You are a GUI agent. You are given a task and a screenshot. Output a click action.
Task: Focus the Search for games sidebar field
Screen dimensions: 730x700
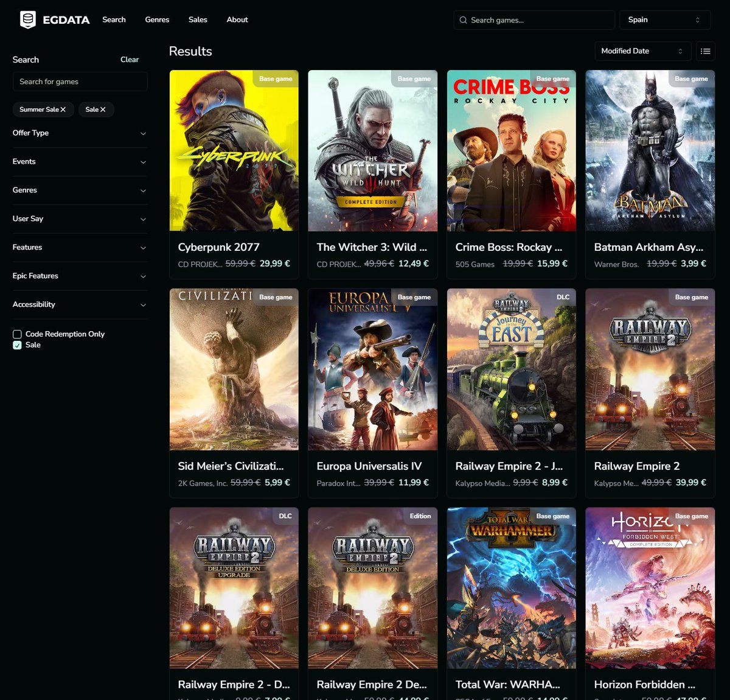coord(80,82)
